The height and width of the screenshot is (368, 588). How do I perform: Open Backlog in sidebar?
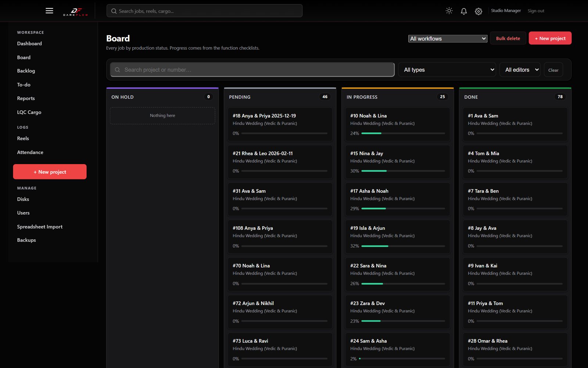pos(26,71)
